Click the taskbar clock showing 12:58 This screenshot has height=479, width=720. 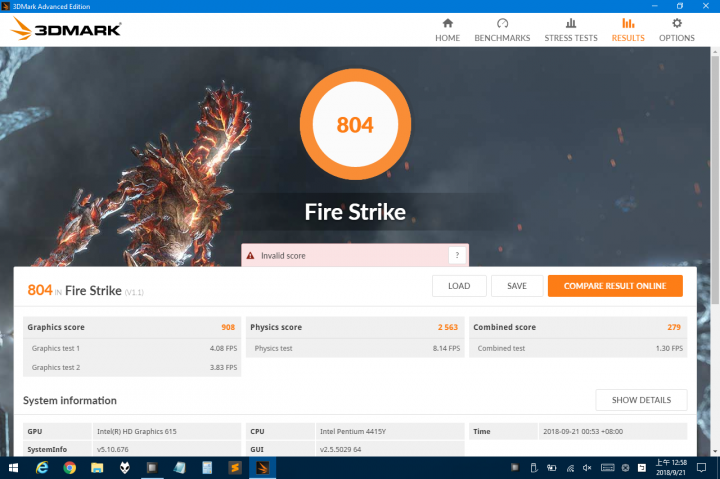pyautogui.click(x=671, y=468)
